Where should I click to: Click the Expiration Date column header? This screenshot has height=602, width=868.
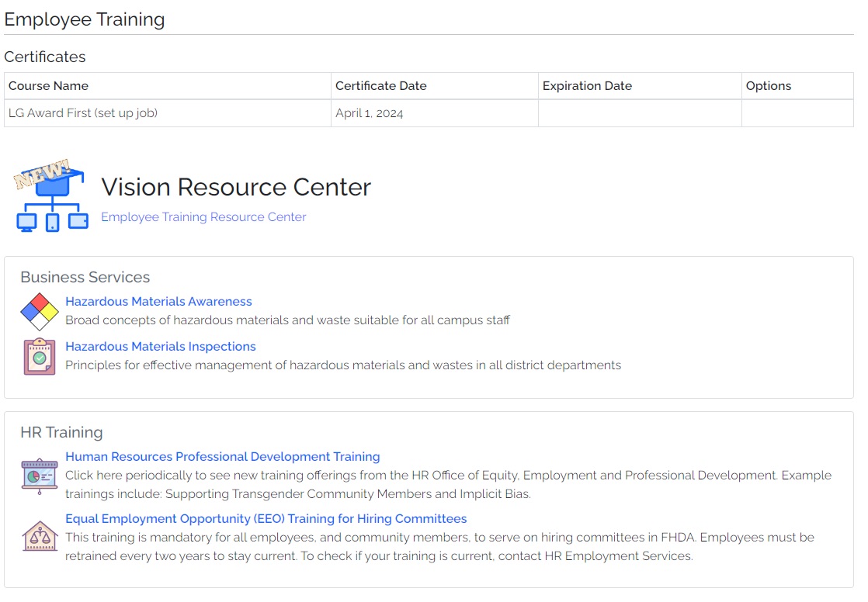587,86
